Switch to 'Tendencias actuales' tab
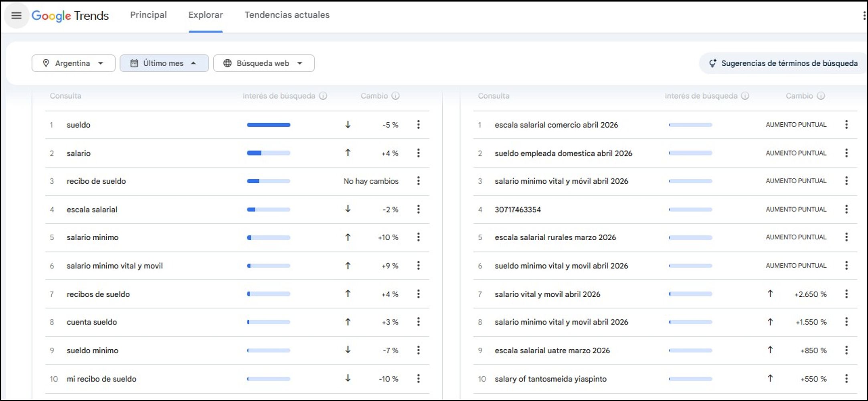 click(287, 15)
